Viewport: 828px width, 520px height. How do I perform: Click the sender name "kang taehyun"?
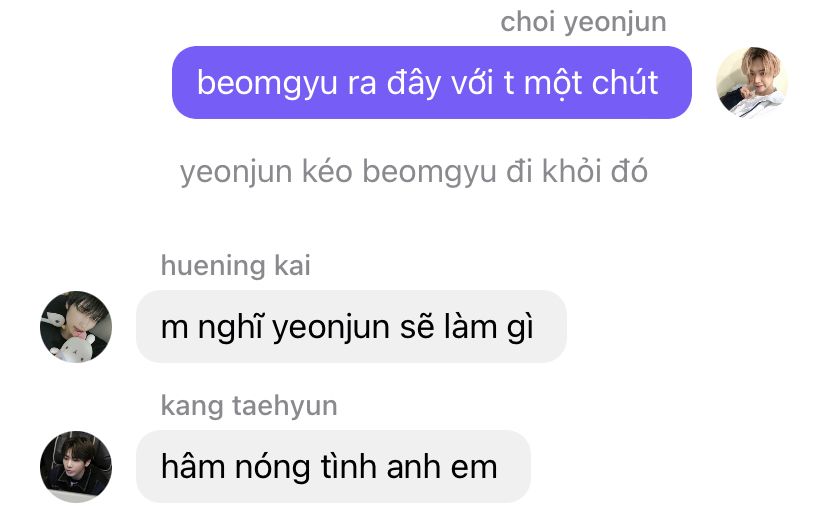coord(249,406)
